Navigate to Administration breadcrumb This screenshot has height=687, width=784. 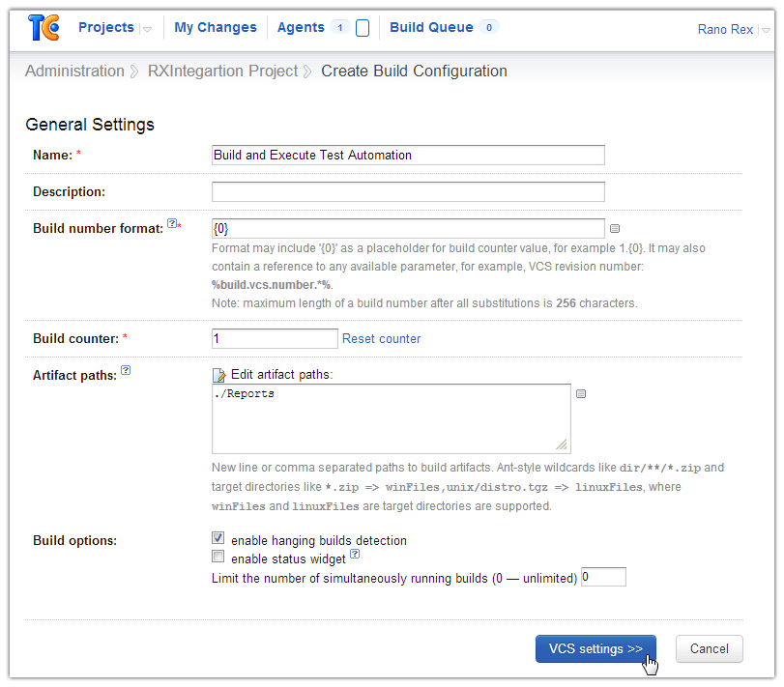74,71
